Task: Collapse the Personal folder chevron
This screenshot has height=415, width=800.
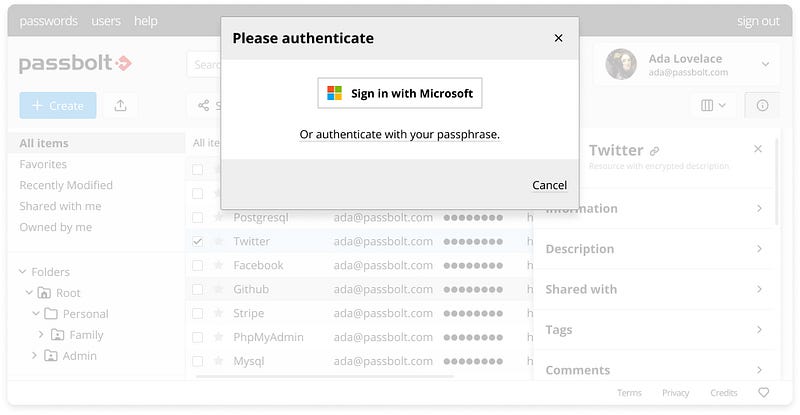Action: tap(36, 313)
